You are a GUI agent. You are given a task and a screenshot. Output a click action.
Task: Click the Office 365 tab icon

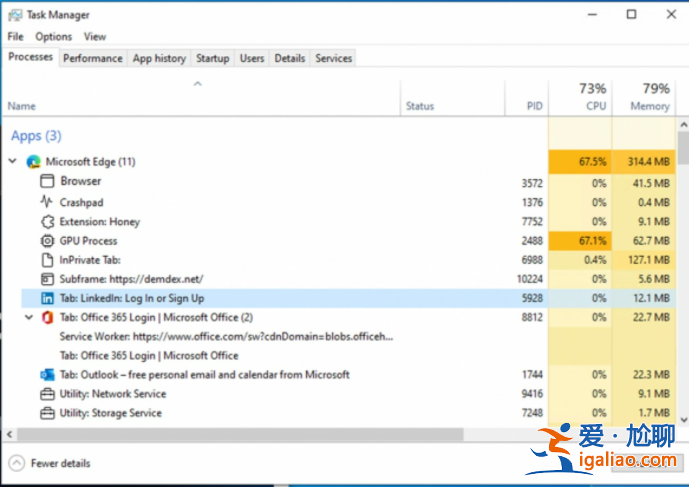pyautogui.click(x=47, y=317)
